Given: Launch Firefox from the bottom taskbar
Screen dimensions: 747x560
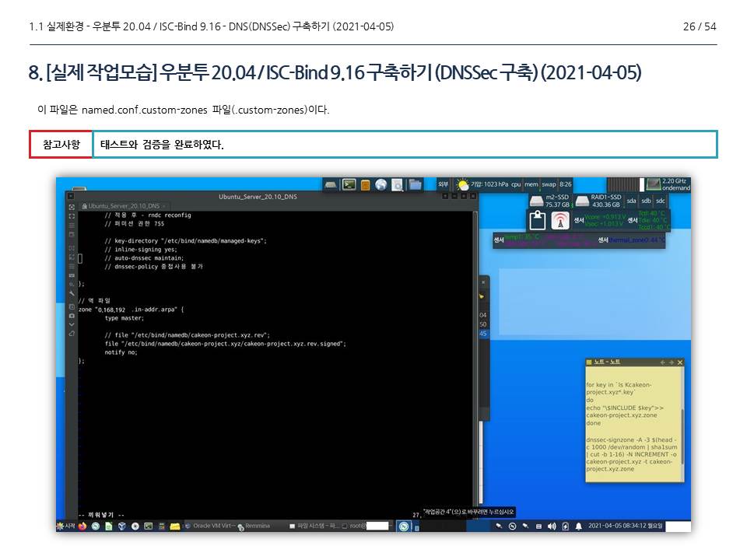Looking at the screenshot, I should coord(83,527).
